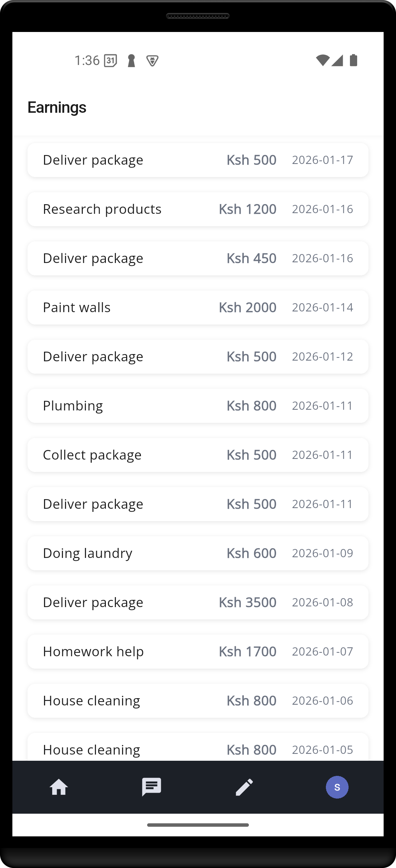This screenshot has width=396, height=868.
Task: Tap the battery status icon
Action: [353, 61]
